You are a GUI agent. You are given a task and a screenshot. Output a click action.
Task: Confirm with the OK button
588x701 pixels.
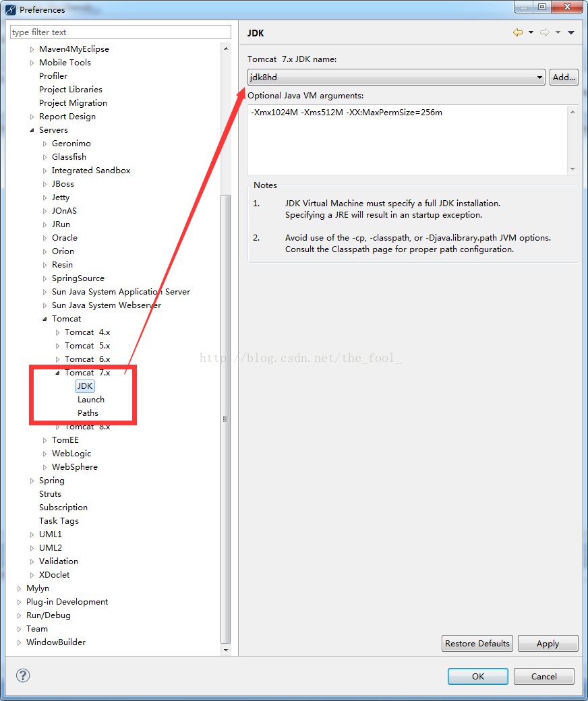tap(477, 676)
